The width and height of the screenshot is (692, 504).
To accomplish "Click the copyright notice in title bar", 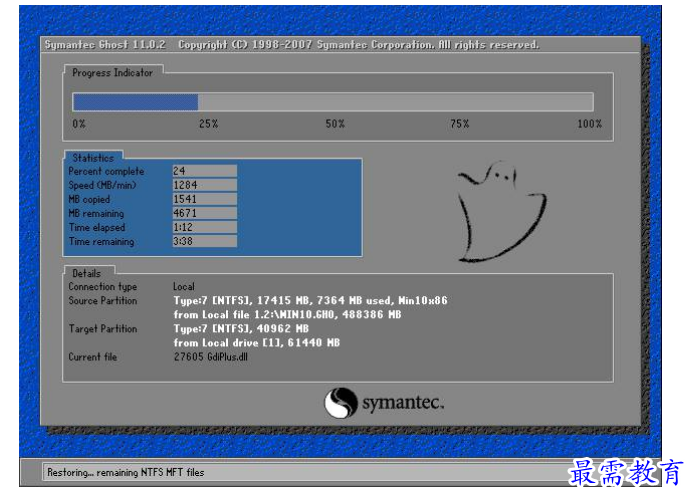I will 359,45.
